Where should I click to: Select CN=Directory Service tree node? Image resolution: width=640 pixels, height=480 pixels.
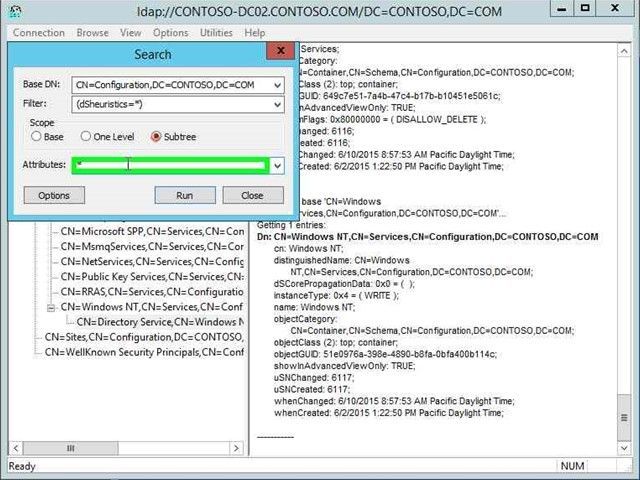pos(160,322)
